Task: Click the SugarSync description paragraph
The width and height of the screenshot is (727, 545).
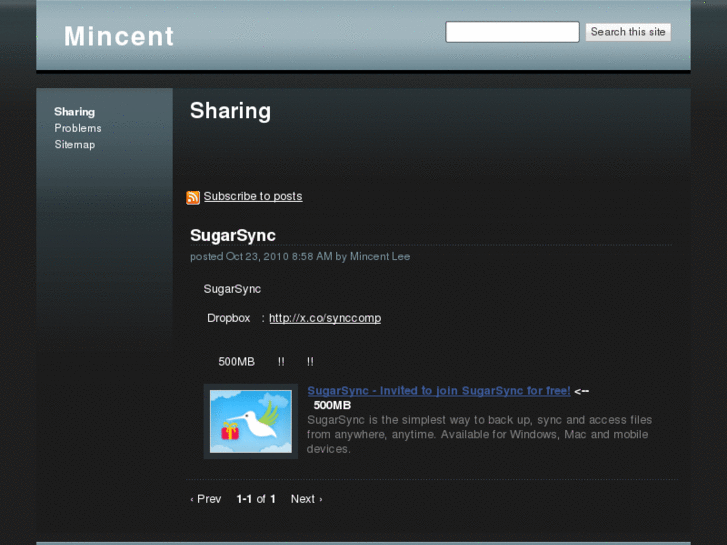Action: coord(479,434)
